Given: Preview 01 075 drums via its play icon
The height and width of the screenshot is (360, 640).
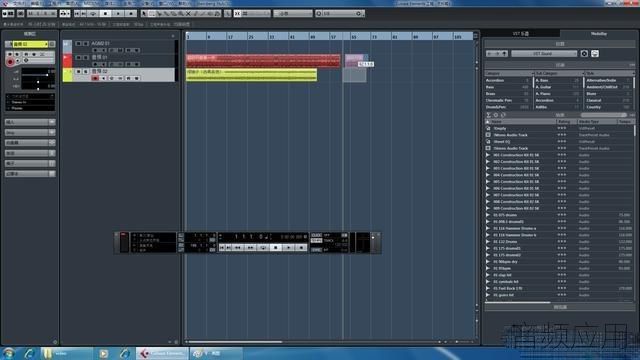Looking at the screenshot, I should coord(488,215).
